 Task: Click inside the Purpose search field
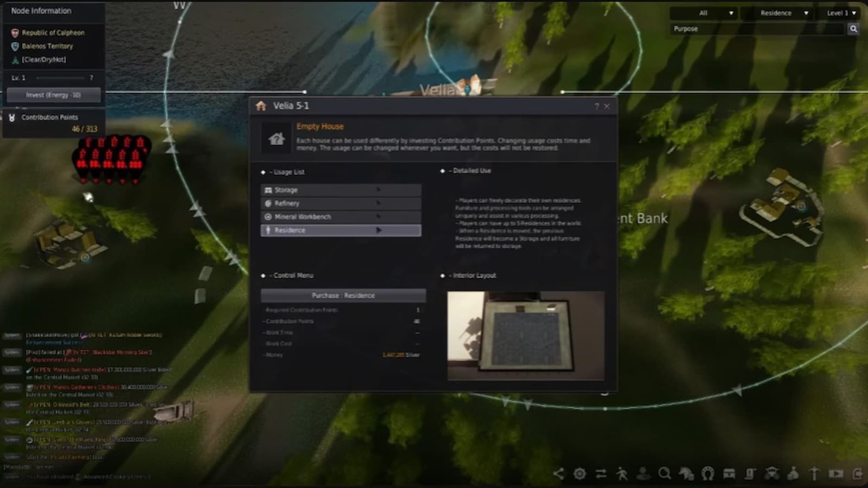pyautogui.click(x=754, y=29)
